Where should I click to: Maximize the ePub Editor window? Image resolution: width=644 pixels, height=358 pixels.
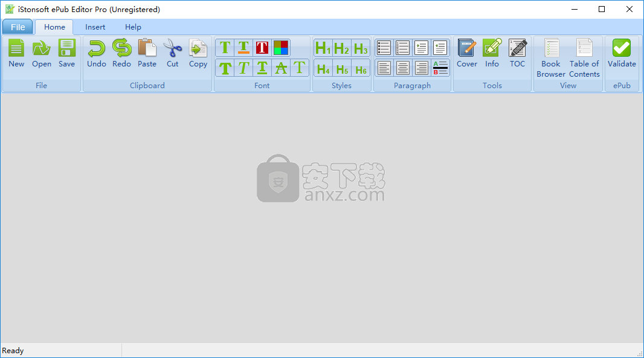tap(602, 9)
